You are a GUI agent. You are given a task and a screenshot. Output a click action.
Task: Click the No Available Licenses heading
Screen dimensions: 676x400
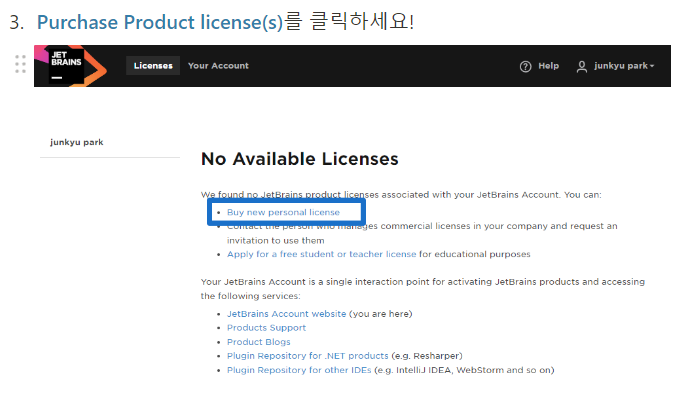300,159
